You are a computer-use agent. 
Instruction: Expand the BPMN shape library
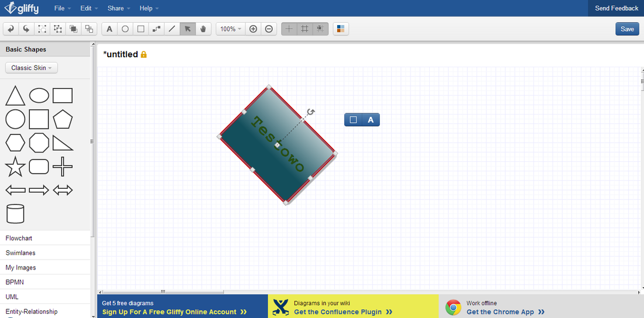[x=45, y=282]
